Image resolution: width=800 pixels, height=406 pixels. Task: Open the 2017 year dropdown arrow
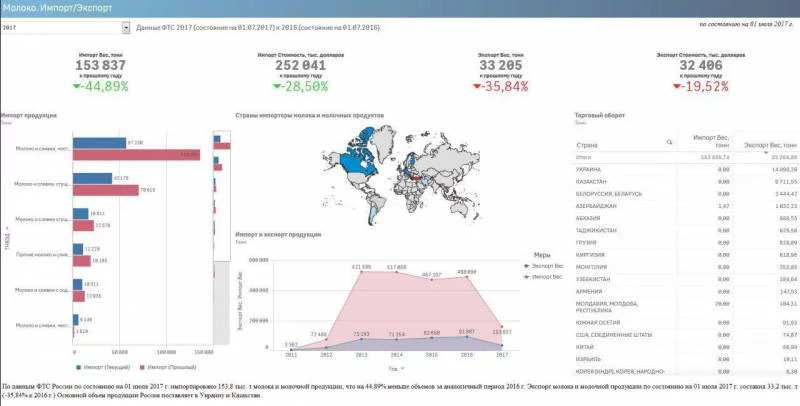coord(124,27)
